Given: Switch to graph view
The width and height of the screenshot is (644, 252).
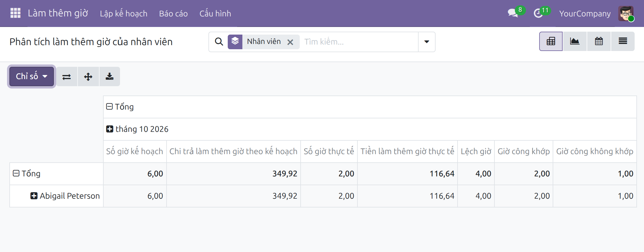Looking at the screenshot, I should click(x=575, y=41).
